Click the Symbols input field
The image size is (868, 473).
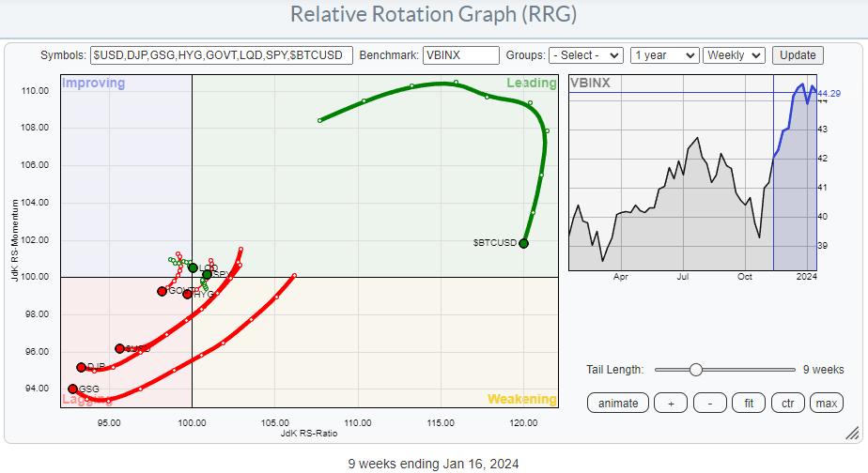[222, 55]
